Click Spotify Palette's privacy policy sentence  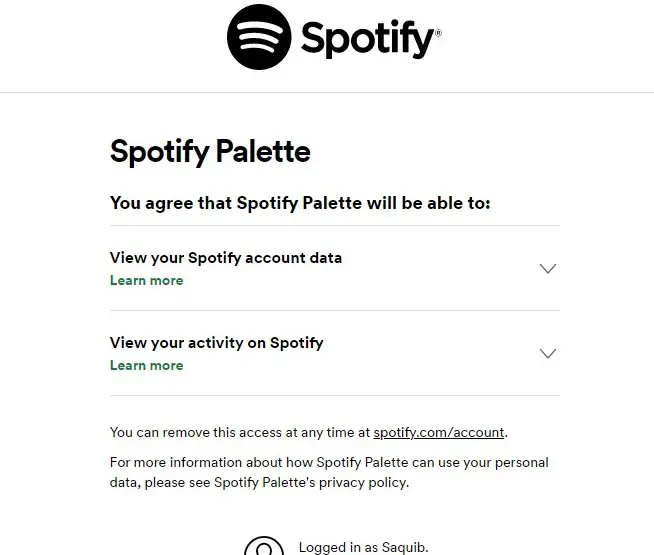tap(311, 482)
